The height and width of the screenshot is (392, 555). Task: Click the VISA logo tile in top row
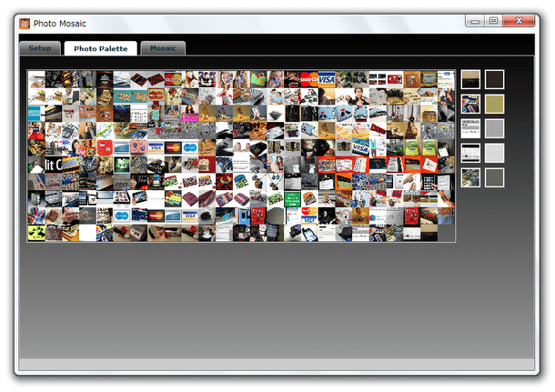tap(327, 79)
